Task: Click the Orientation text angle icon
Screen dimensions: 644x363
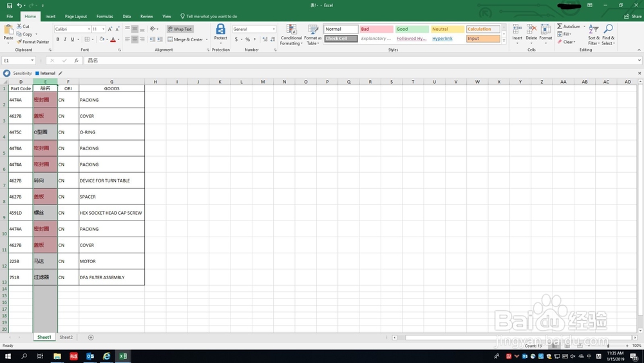Action: coord(153,29)
